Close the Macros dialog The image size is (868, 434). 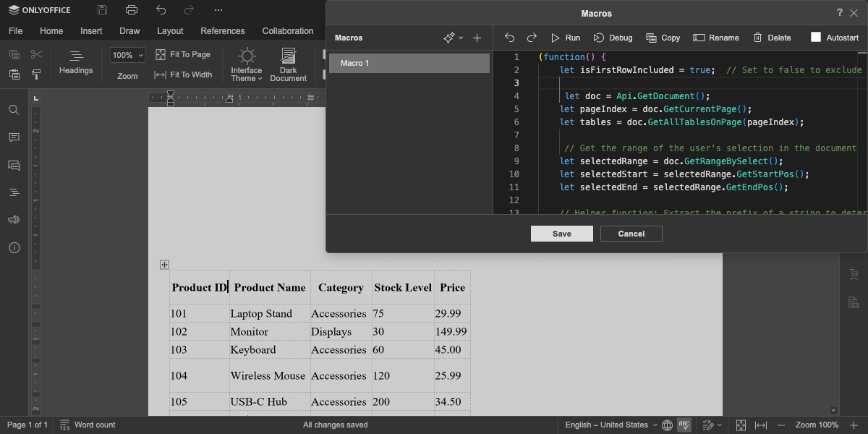tap(854, 13)
